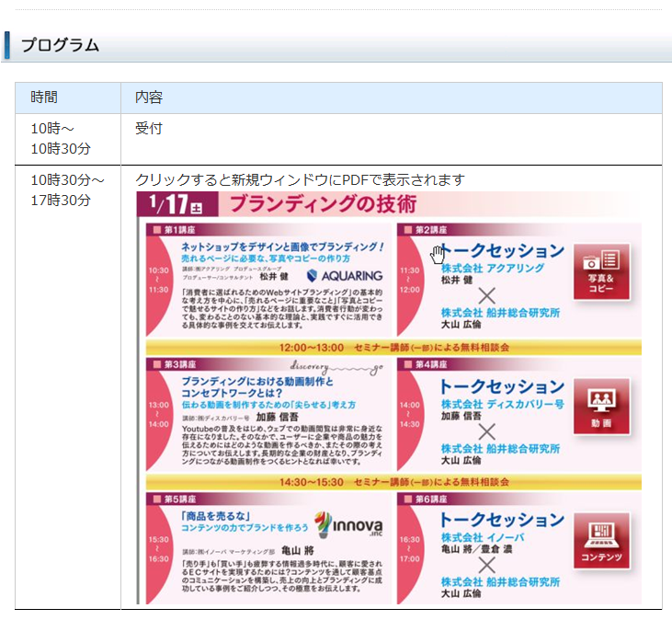Image resolution: width=672 pixels, height=620 pixels.
Task: Click the 第4講座 トークセッション heading
Action: 502,386
